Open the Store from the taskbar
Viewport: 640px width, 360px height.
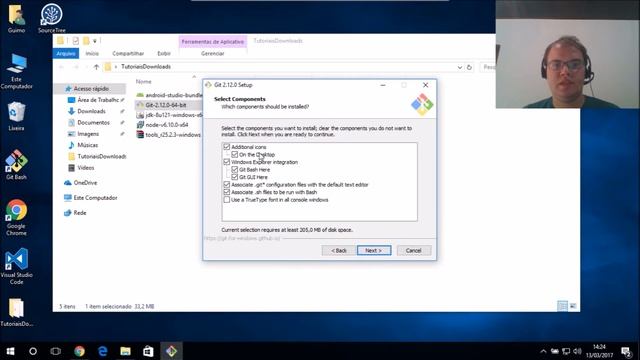click(x=148, y=351)
